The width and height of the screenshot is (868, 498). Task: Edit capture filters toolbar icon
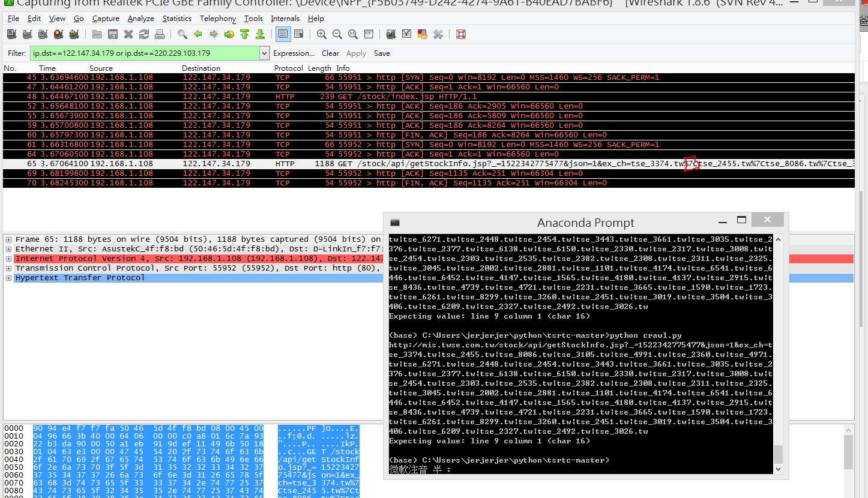click(x=391, y=34)
